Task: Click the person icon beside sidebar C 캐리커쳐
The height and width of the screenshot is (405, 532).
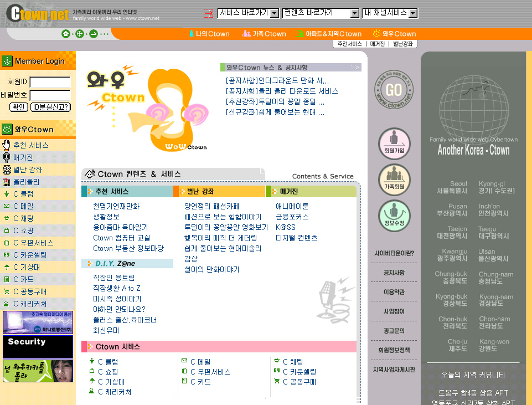Action: [x=6, y=304]
